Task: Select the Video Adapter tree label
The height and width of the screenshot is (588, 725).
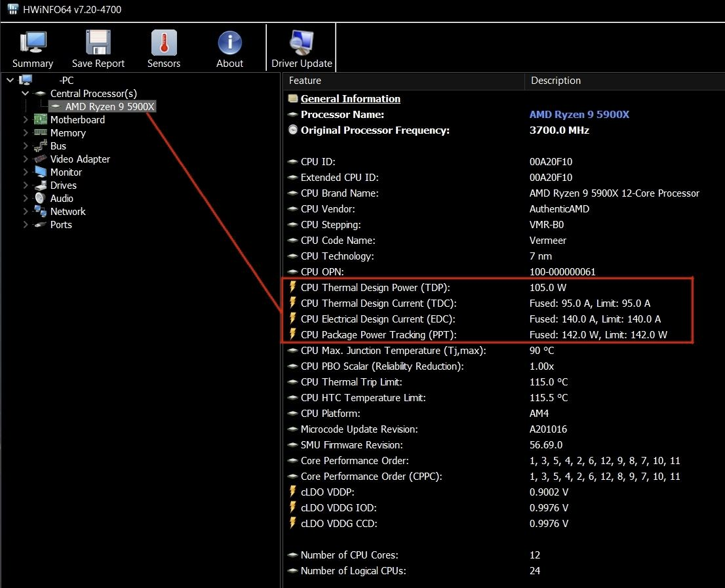Action: 80,159
